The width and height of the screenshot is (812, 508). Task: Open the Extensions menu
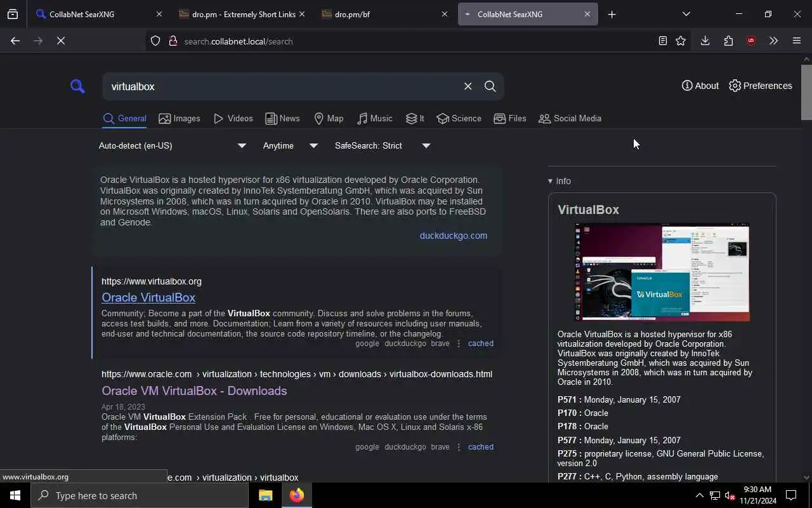728,41
